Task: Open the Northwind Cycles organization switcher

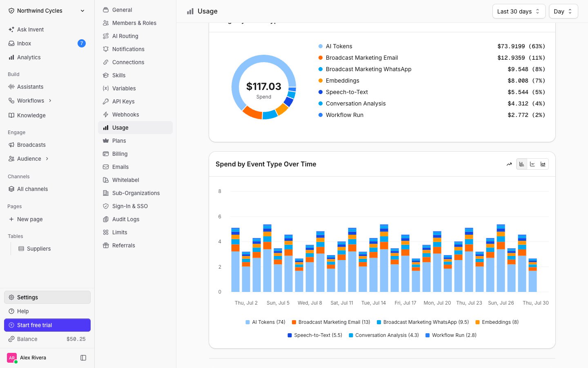Action: click(47, 11)
